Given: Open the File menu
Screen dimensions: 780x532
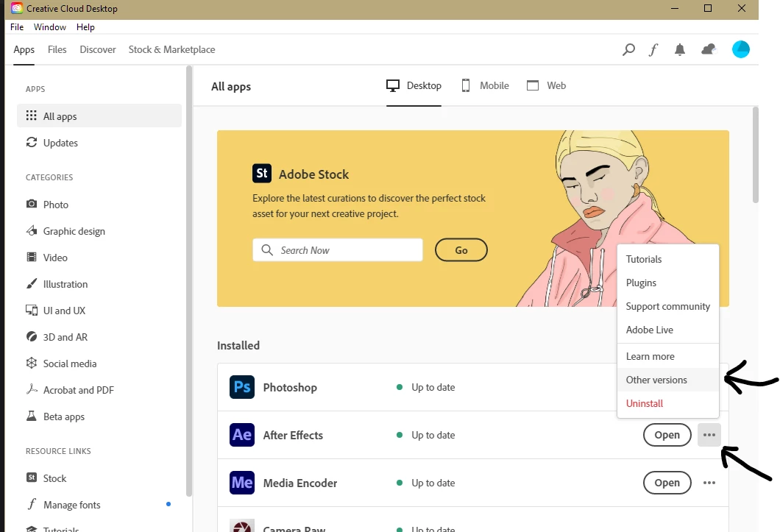Looking at the screenshot, I should click(x=17, y=27).
